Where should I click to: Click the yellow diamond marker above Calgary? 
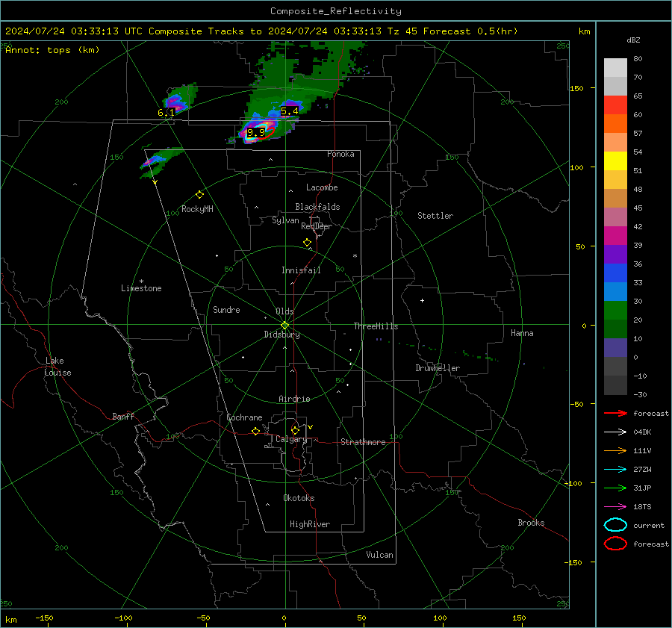295,430
